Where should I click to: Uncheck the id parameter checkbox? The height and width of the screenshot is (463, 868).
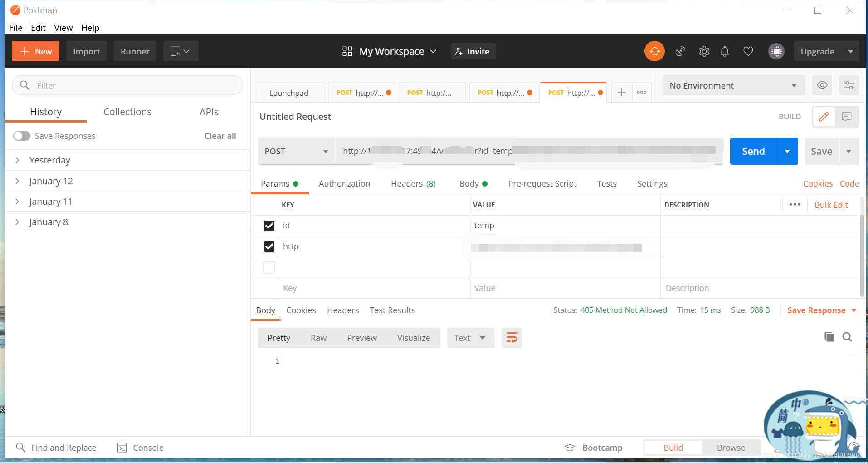pos(269,226)
